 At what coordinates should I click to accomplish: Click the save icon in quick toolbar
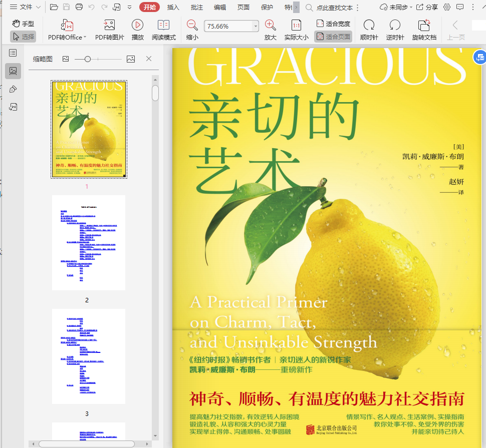pyautogui.click(x=66, y=7)
